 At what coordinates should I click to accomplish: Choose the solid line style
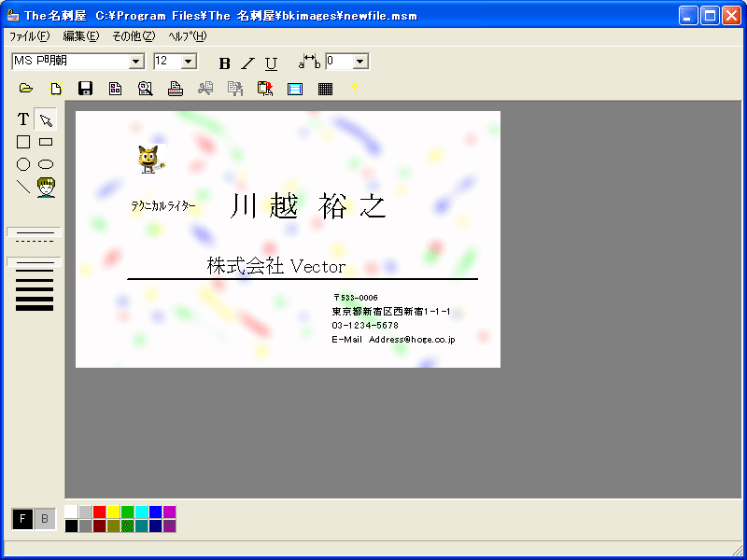point(34,231)
